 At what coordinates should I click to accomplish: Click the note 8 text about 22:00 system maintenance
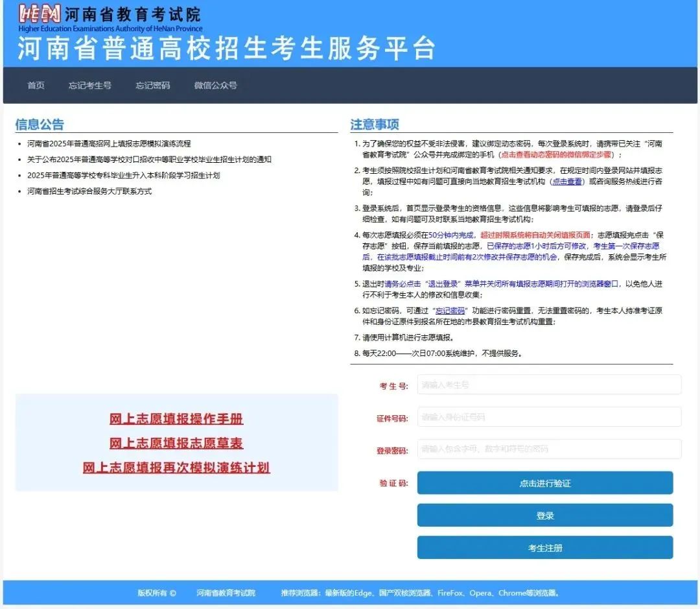pos(443,353)
